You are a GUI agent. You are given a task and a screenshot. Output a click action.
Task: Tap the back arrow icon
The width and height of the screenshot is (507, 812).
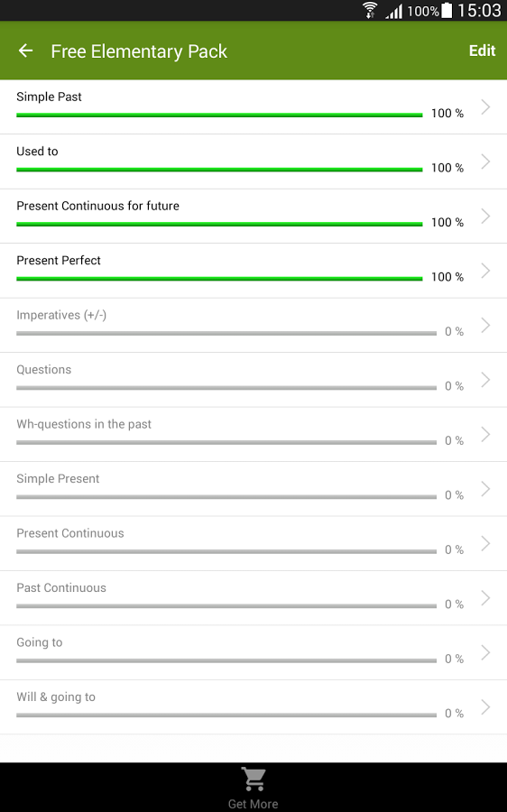pos(25,51)
